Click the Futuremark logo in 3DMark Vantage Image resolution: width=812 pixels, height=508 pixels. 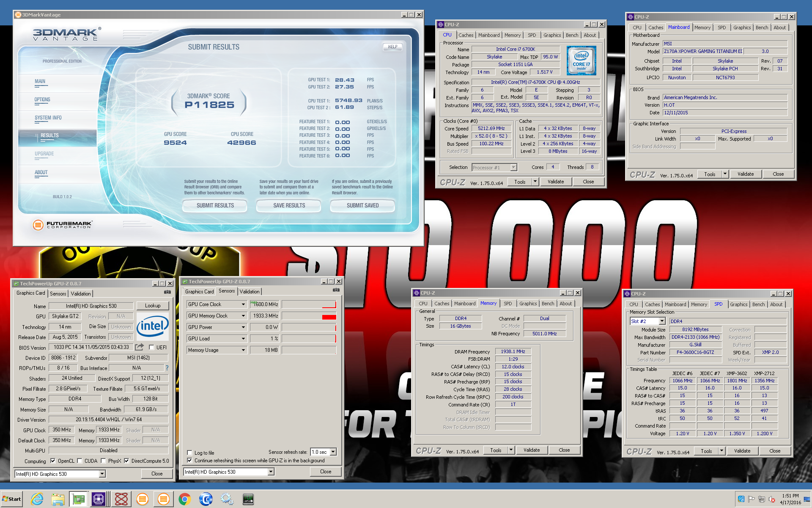coord(63,225)
